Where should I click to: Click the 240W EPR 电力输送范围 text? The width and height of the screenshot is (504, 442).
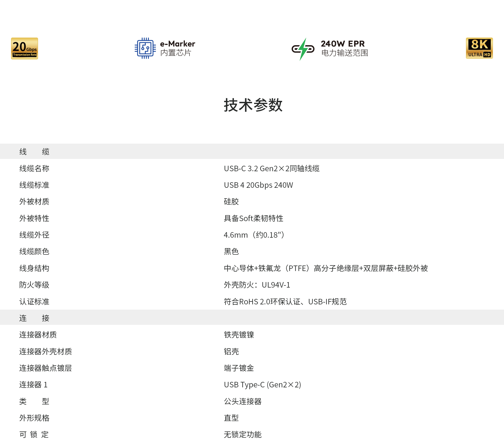(x=344, y=48)
